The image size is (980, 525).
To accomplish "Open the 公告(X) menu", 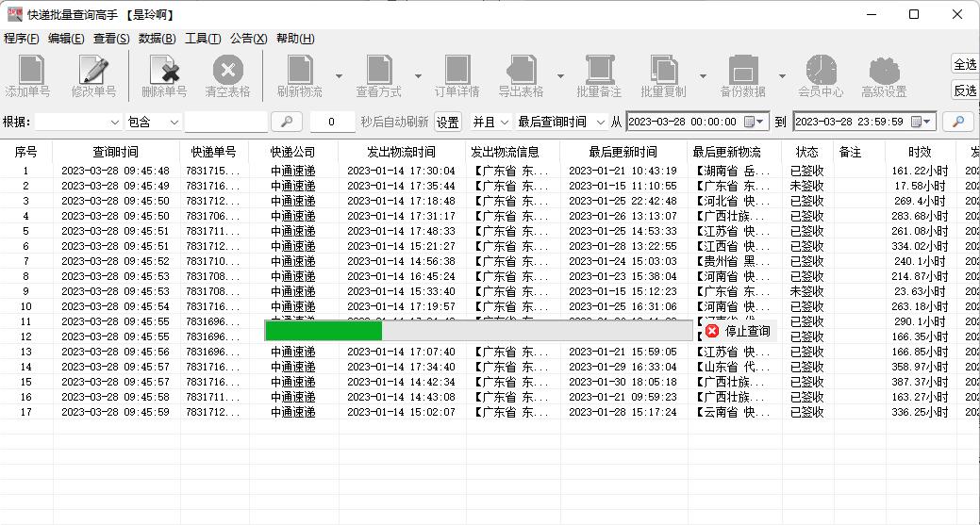I will [249, 39].
